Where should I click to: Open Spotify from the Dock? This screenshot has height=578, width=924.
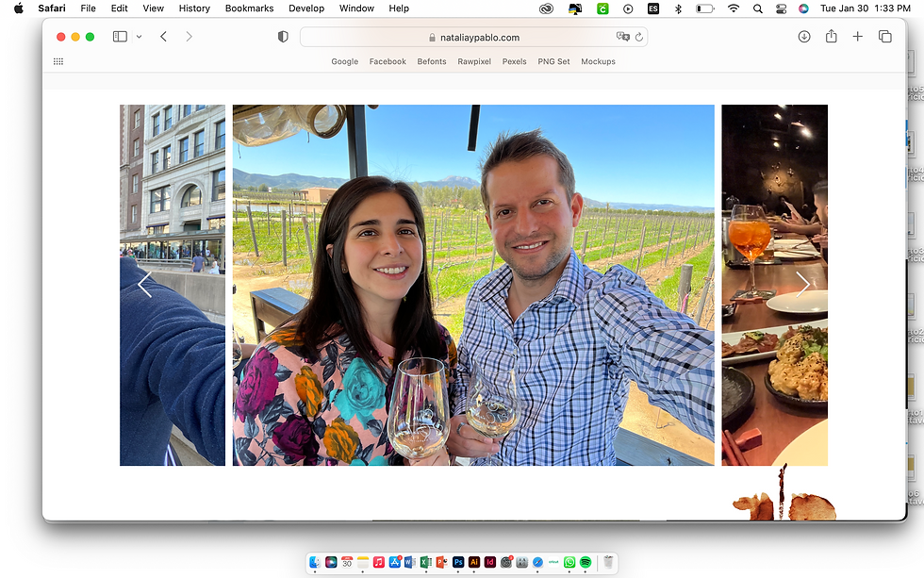tap(586, 562)
